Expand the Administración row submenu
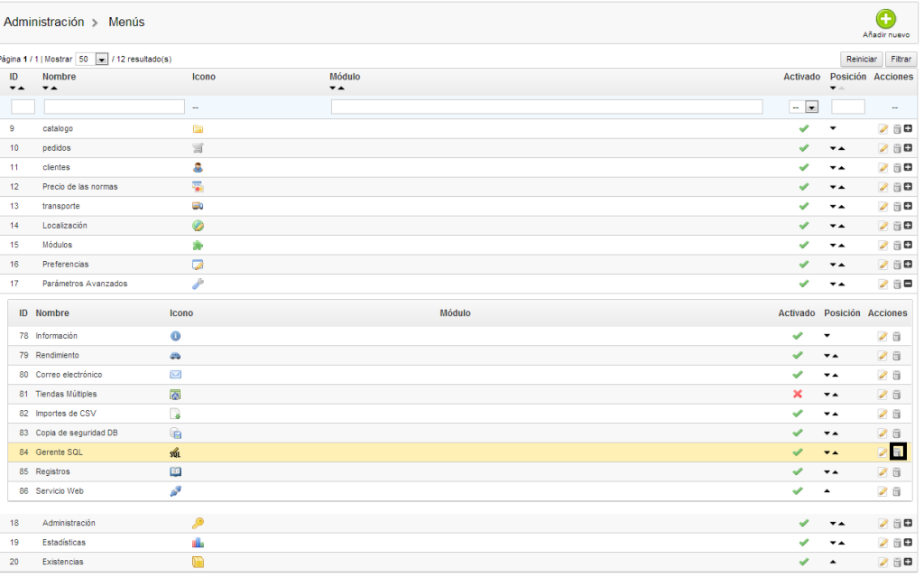 tap(908, 523)
